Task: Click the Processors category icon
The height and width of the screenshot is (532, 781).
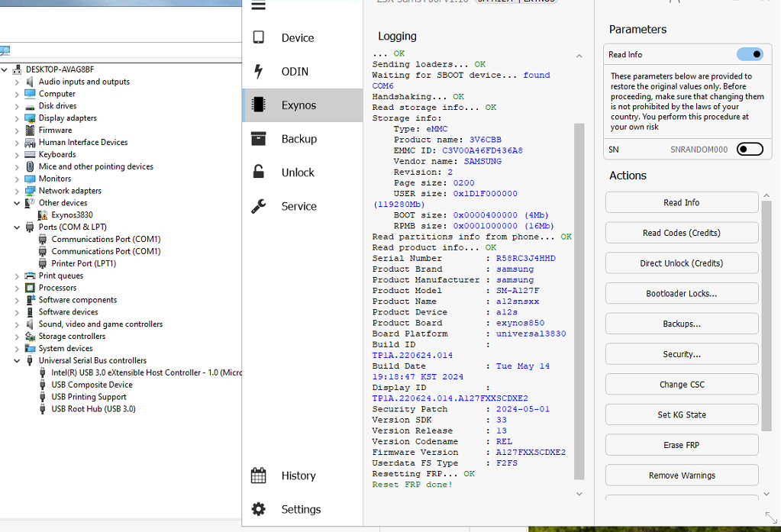Action: point(30,288)
